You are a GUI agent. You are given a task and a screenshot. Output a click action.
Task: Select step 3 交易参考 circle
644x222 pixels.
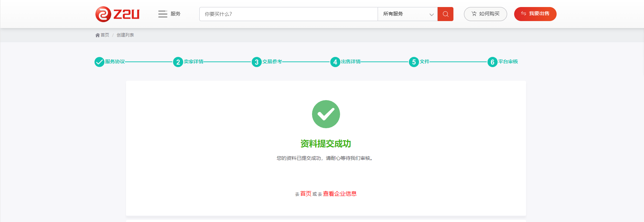[257, 62]
